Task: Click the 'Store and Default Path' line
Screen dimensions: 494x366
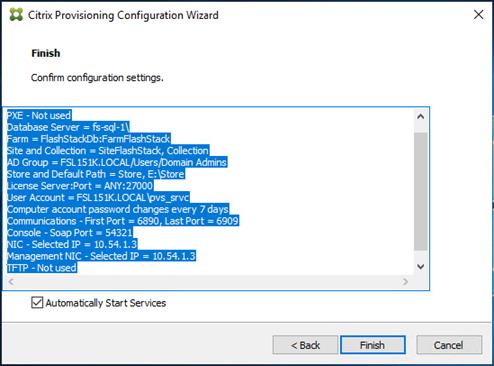Action: click(x=96, y=174)
